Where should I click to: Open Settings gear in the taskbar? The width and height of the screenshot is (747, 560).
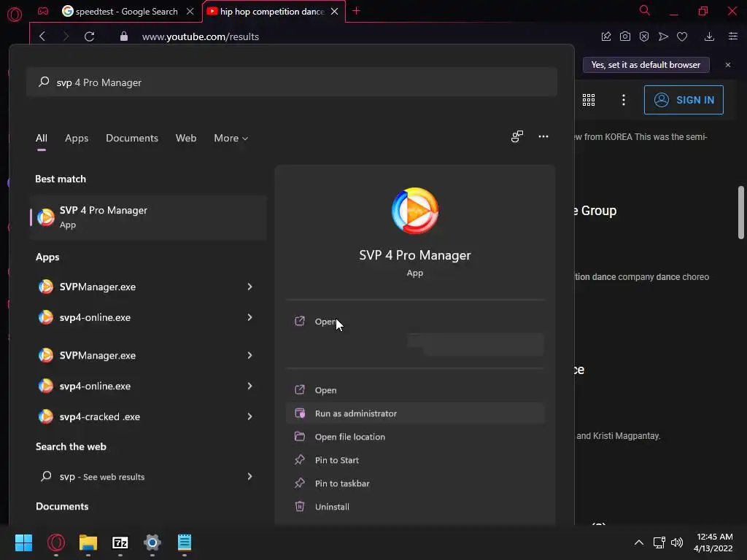[152, 542]
